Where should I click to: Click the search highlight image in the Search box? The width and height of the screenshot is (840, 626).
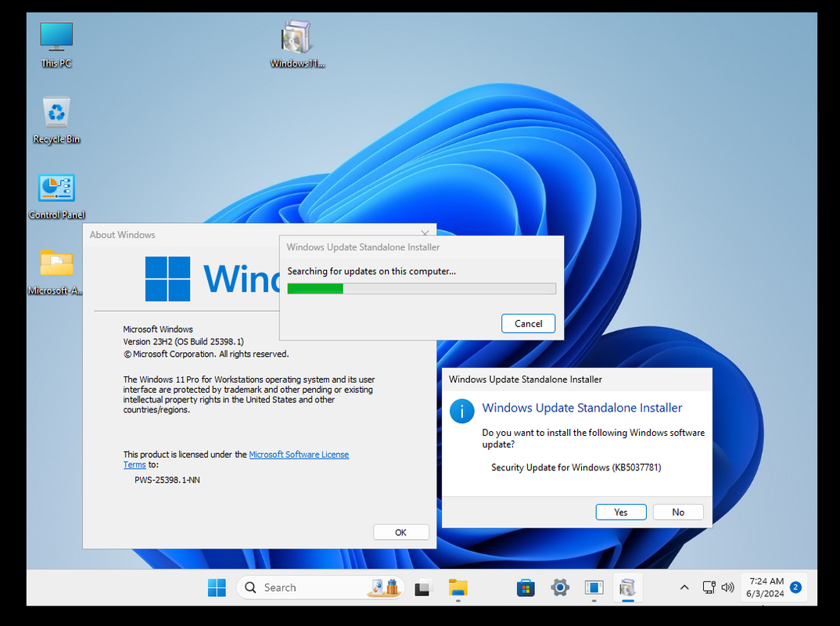point(384,588)
